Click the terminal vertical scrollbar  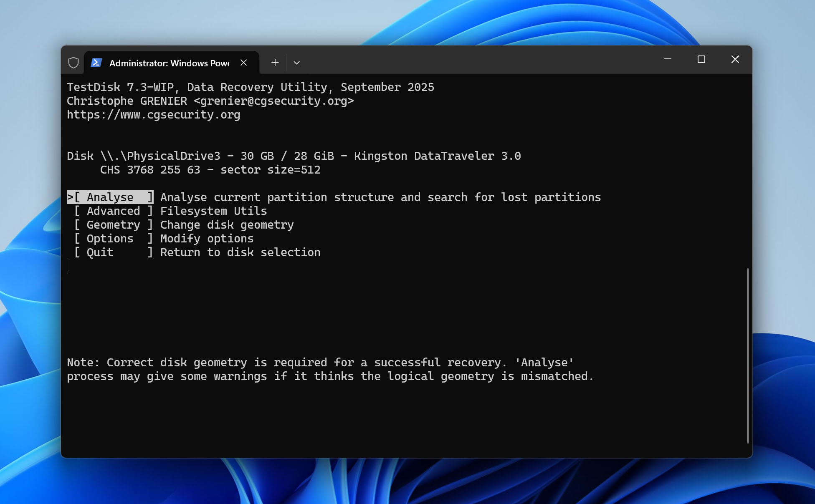[x=748, y=355]
